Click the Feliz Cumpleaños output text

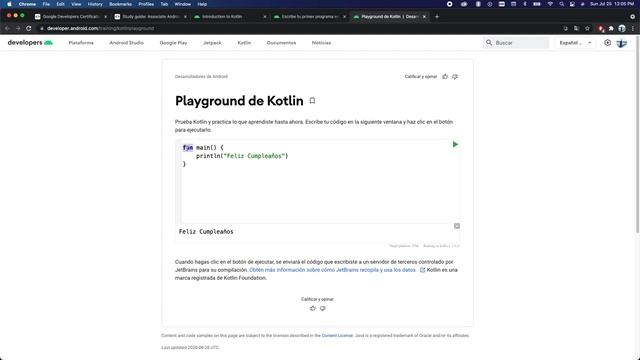pyautogui.click(x=206, y=231)
